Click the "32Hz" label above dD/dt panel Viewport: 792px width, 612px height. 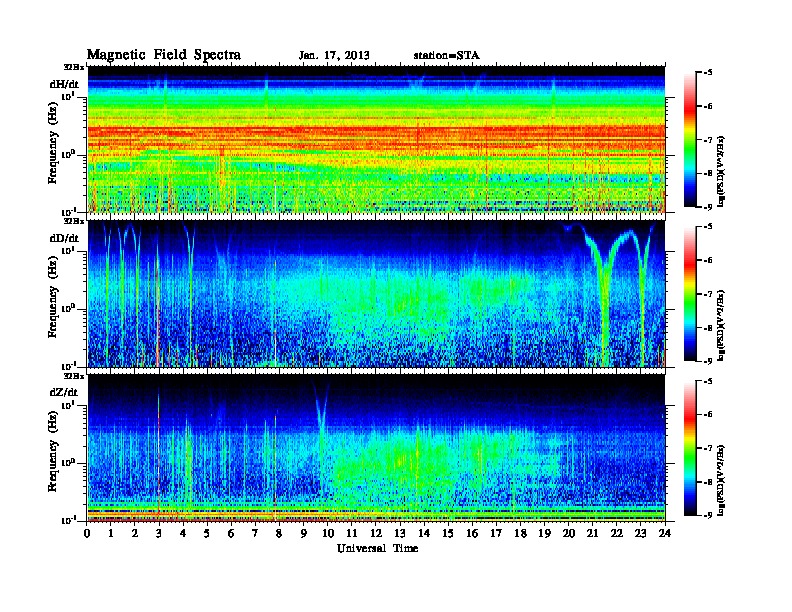click(74, 221)
